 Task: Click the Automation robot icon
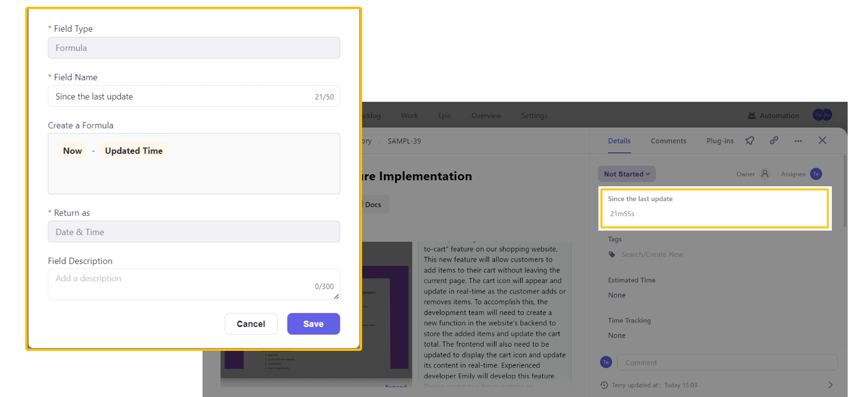[x=752, y=116]
